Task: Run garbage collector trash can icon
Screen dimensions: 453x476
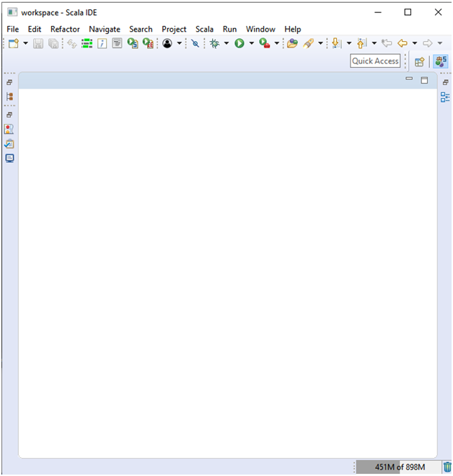Action: [447, 467]
